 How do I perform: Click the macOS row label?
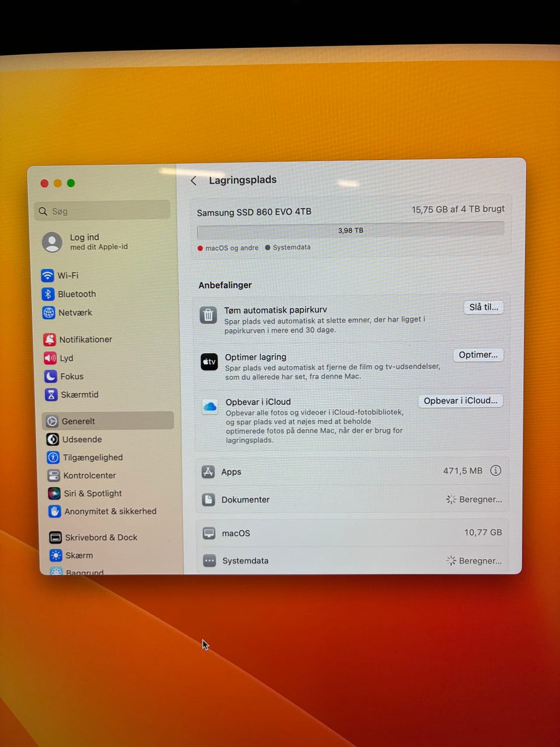(x=236, y=533)
